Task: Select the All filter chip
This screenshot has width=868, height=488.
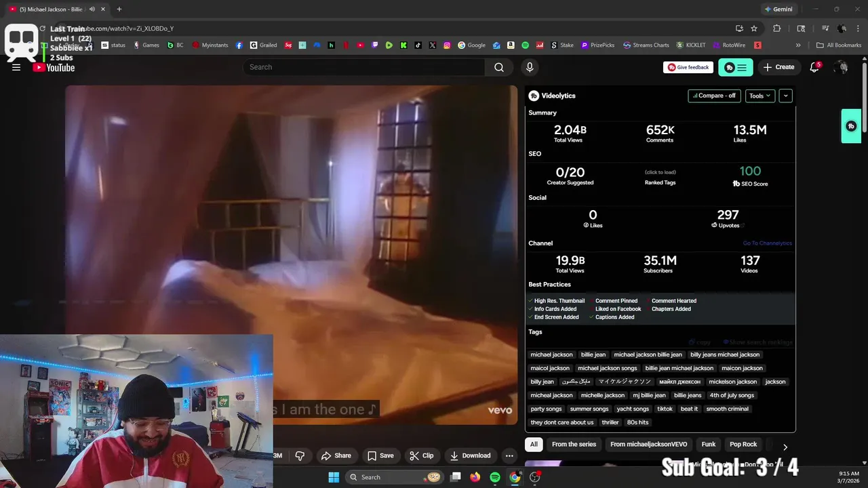Action: (534, 445)
